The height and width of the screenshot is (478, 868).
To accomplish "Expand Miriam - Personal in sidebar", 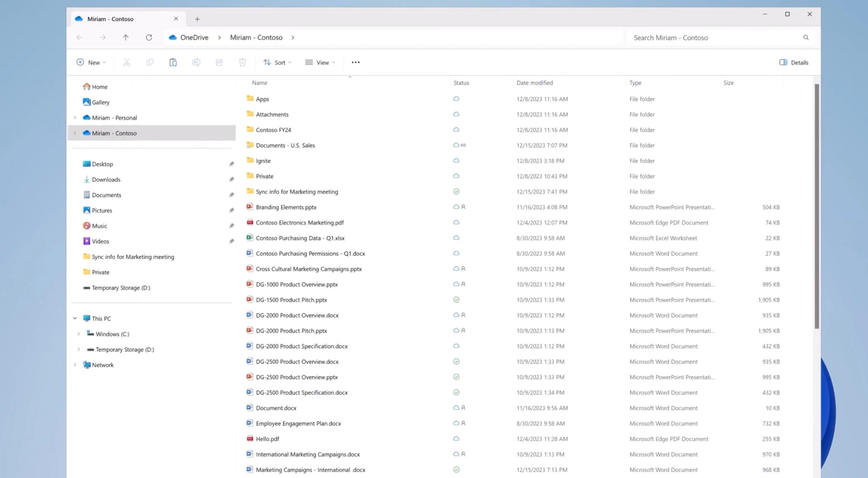I will [x=75, y=118].
